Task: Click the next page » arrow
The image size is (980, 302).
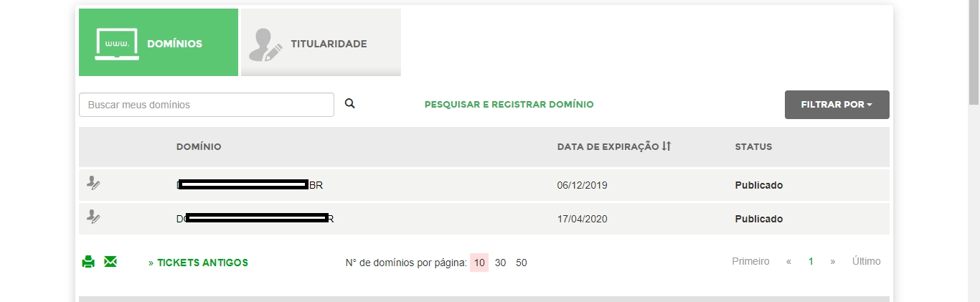Action: click(833, 261)
